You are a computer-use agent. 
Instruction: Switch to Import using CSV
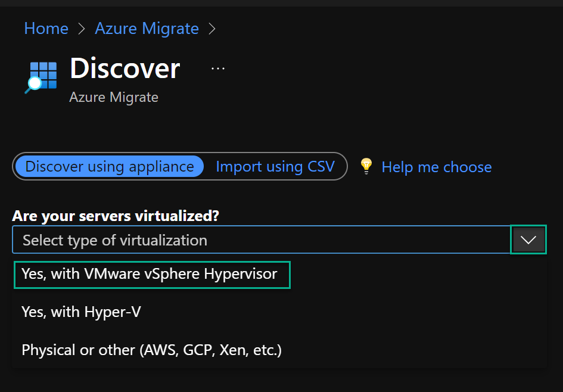pos(275,167)
